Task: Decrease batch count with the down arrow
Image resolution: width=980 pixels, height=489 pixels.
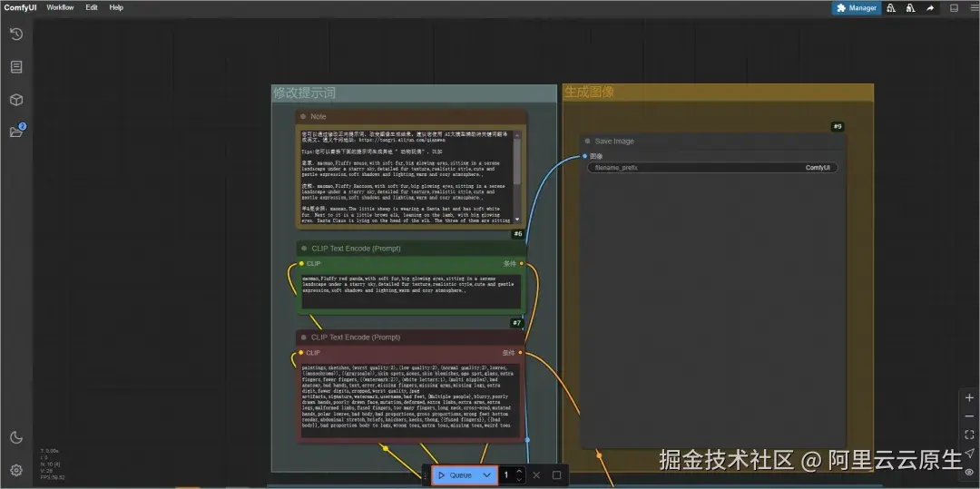Action: click(519, 480)
